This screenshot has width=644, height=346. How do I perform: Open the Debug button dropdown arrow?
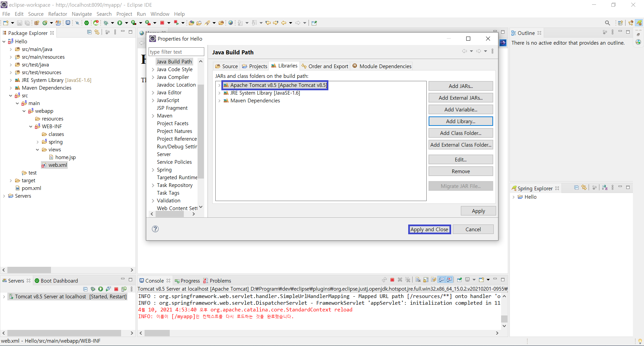[x=112, y=23]
